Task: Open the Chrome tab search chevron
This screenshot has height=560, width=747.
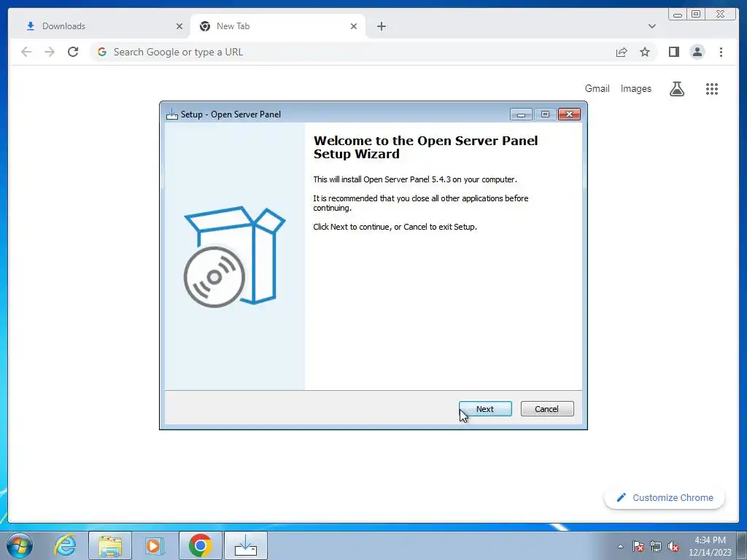Action: (x=651, y=26)
